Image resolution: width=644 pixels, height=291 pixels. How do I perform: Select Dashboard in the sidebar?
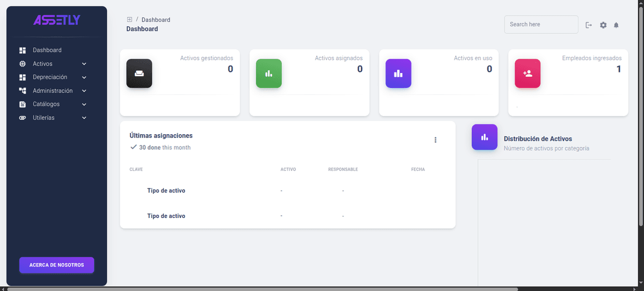click(x=47, y=50)
